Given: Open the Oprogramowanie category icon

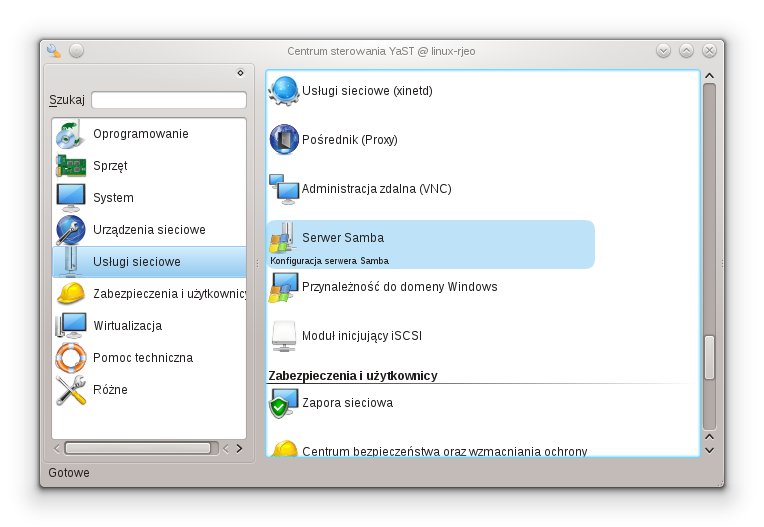Looking at the screenshot, I should [71, 134].
